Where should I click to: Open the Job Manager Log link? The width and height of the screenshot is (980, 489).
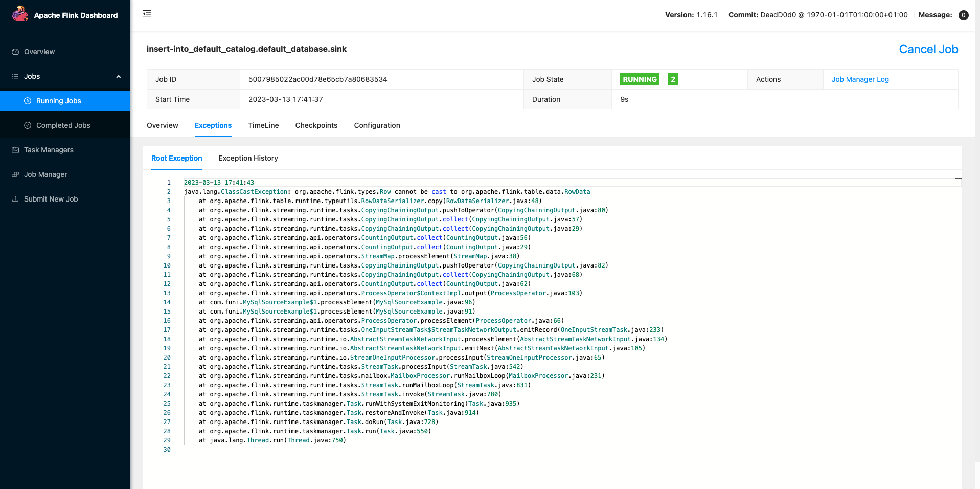coord(860,79)
